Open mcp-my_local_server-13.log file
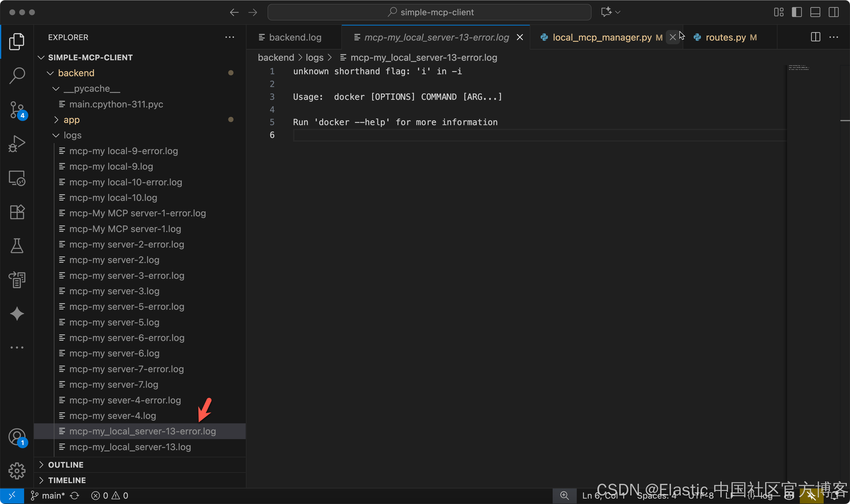Image resolution: width=850 pixels, height=504 pixels. (130, 447)
